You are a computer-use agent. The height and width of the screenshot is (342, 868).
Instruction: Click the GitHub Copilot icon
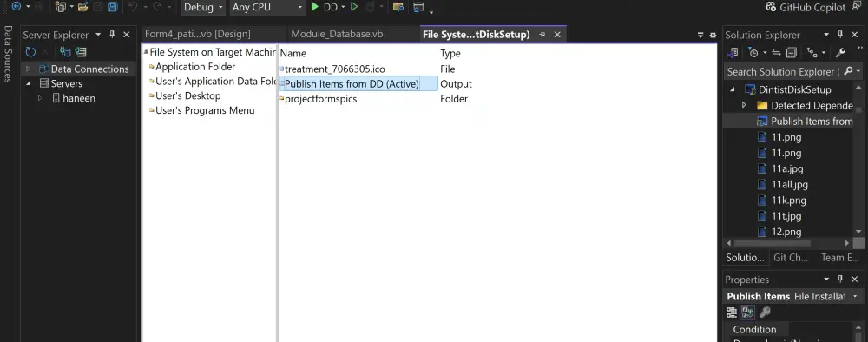[x=771, y=7]
